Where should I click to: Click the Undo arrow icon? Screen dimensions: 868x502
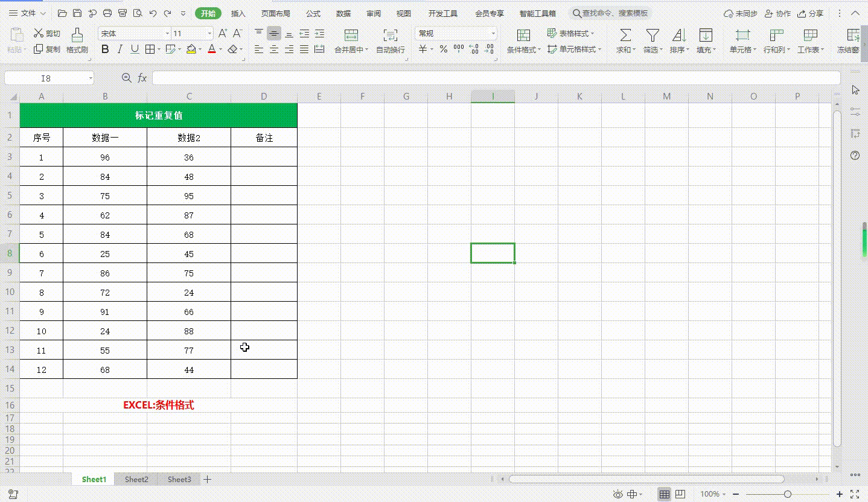[153, 13]
